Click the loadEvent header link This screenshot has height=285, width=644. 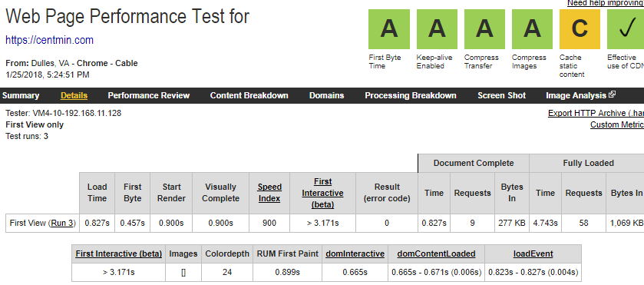[533, 254]
